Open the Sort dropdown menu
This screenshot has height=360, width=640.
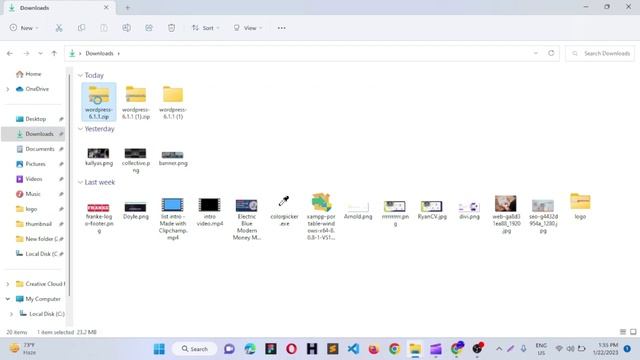coord(206,28)
